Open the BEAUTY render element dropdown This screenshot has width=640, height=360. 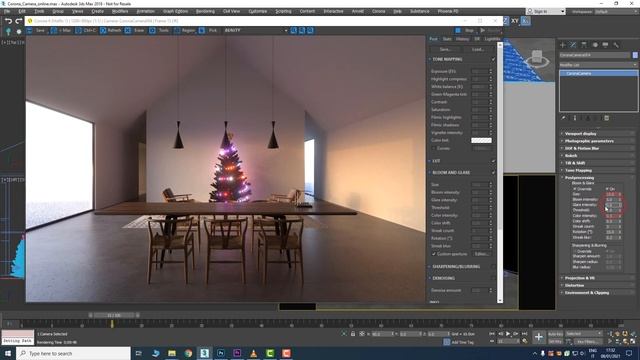(x=256, y=31)
